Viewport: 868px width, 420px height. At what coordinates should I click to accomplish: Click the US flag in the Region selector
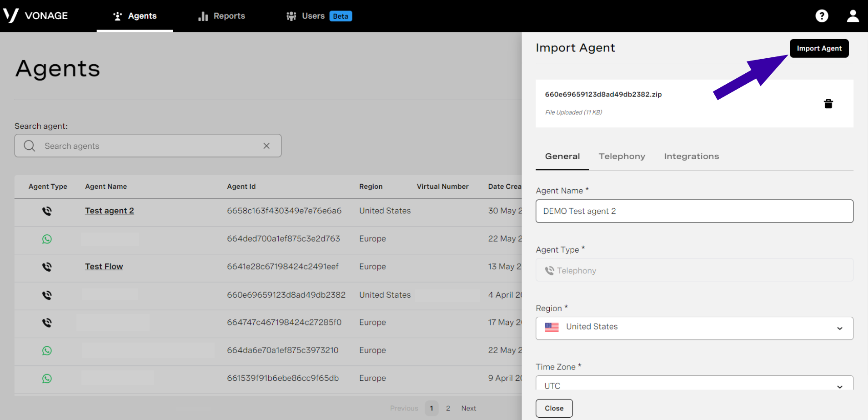coord(552,327)
